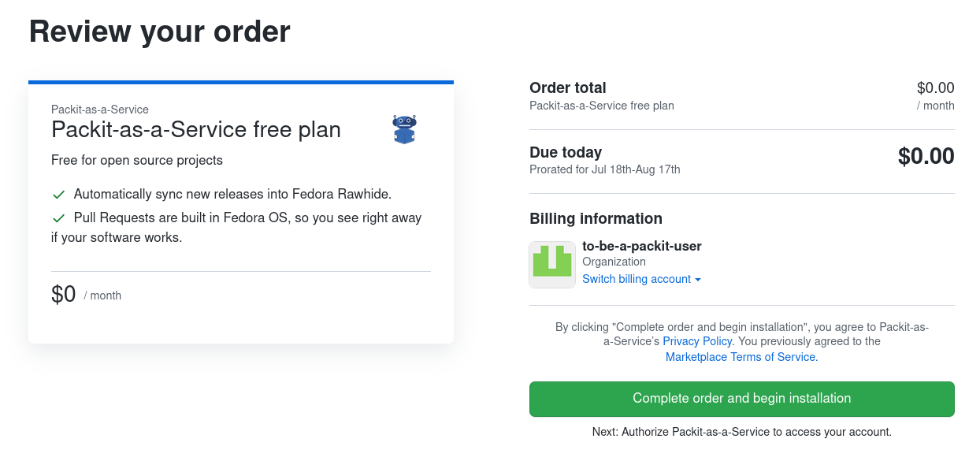The height and width of the screenshot is (461, 980).
Task: Click the Packit robot logo icon
Action: 404,129
